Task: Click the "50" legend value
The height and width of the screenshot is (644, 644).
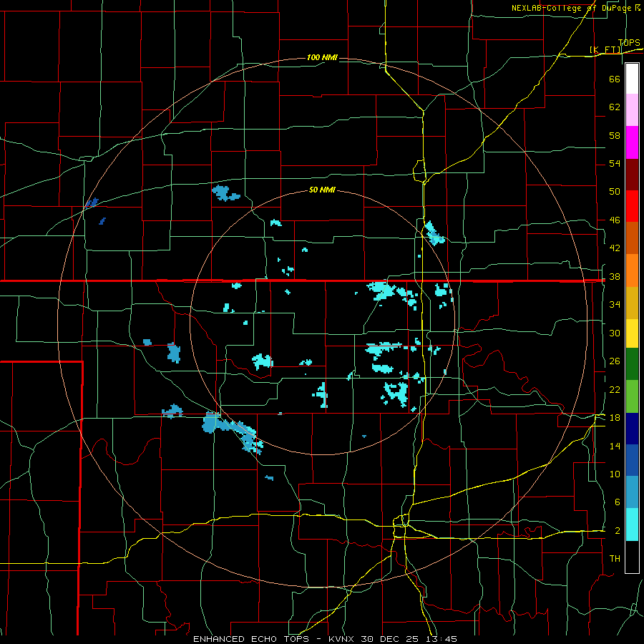Action: (x=615, y=191)
